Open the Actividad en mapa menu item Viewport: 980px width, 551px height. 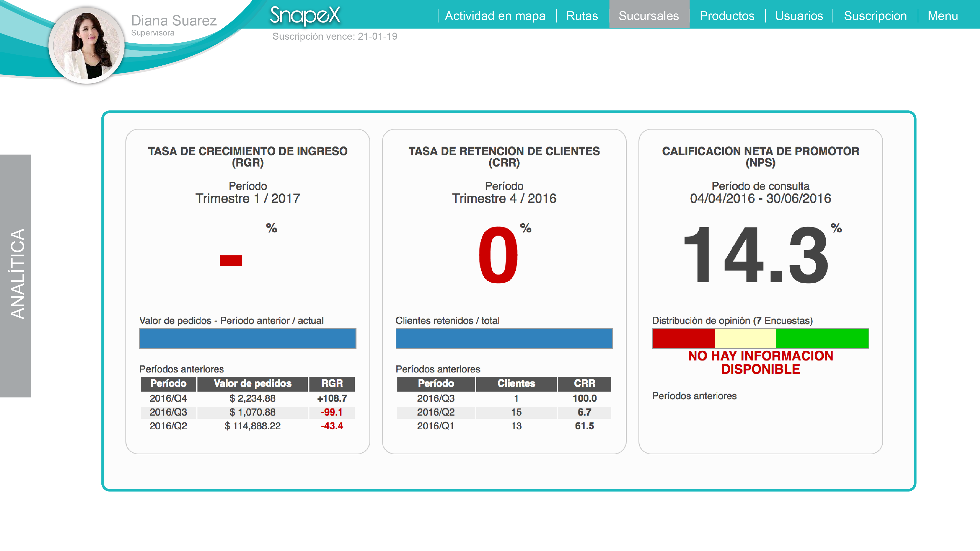(x=495, y=16)
